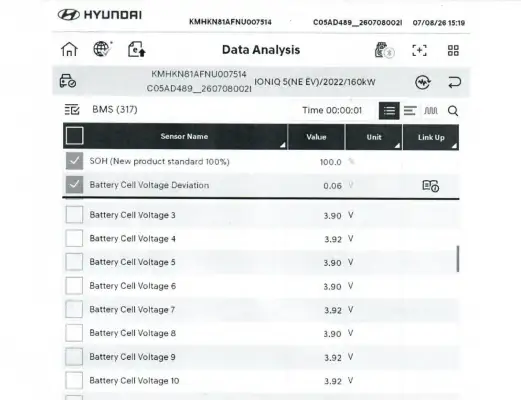Uncheck Battery Cell Voltage Deviation
Viewport: 521px width, 400px height.
coord(74,185)
